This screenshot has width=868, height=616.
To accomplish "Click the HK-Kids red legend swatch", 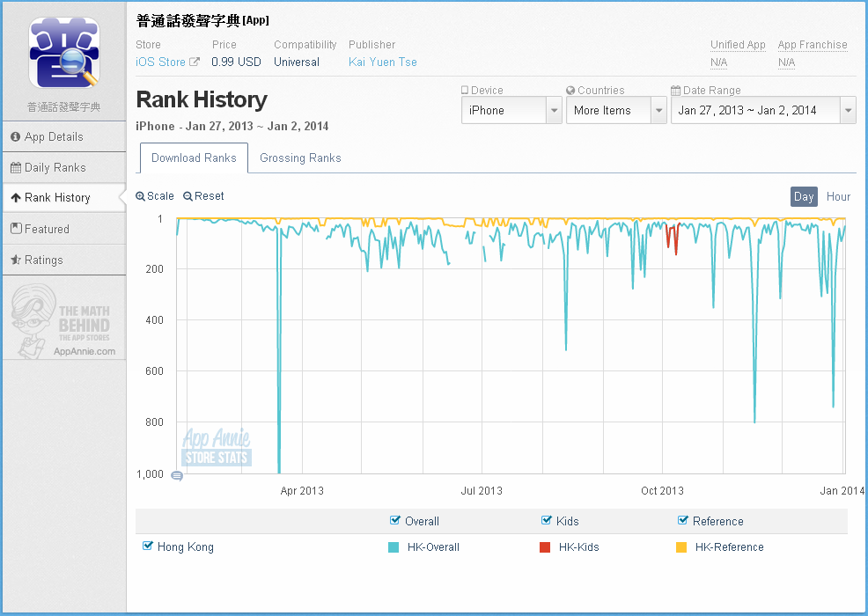I will point(546,547).
